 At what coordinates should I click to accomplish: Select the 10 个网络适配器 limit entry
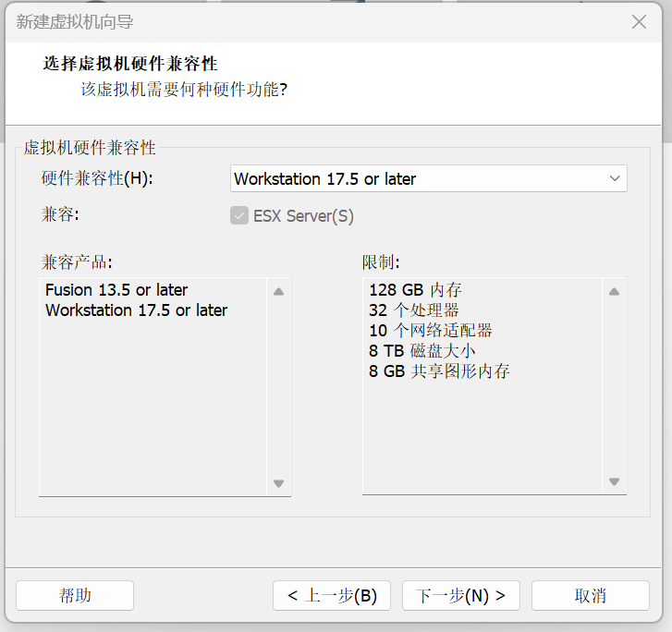coord(431,331)
